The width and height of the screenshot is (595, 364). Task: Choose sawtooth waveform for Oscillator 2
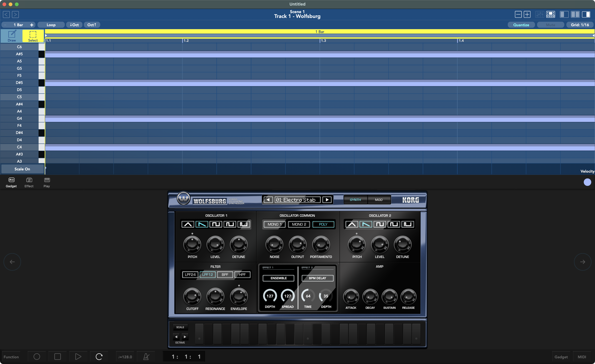point(366,224)
